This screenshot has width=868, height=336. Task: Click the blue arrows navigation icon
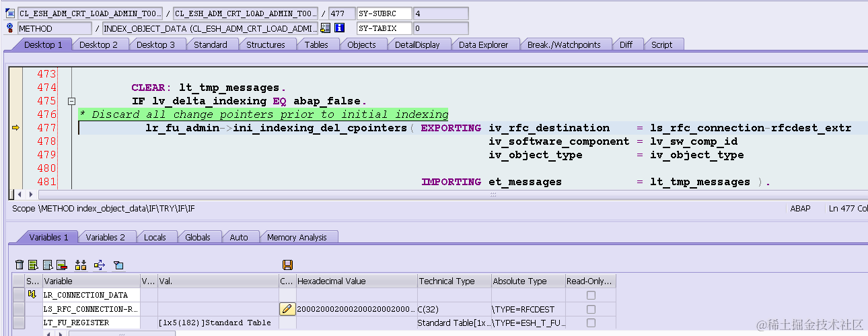(x=100, y=265)
